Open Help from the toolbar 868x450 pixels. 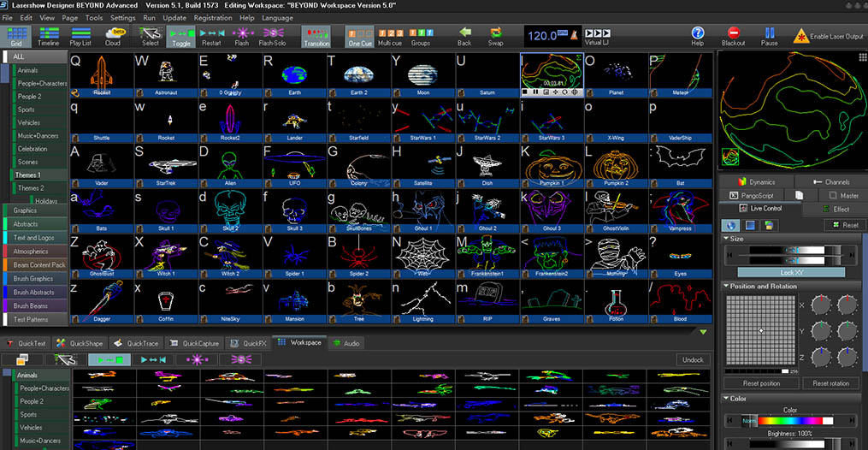[x=697, y=36]
